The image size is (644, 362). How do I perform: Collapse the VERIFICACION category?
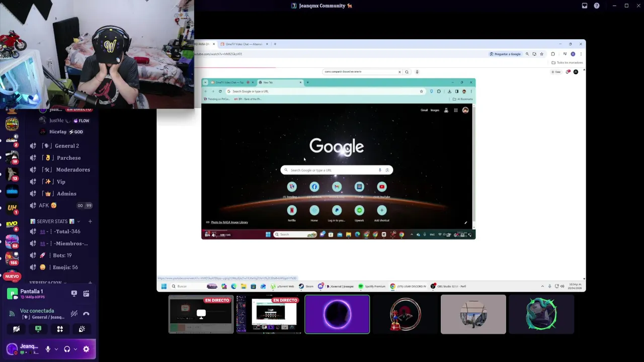[48, 283]
